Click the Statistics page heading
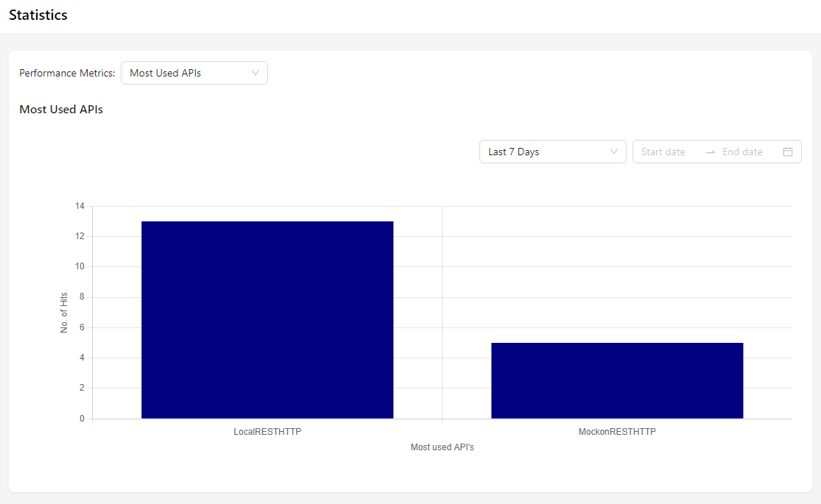 [38, 15]
